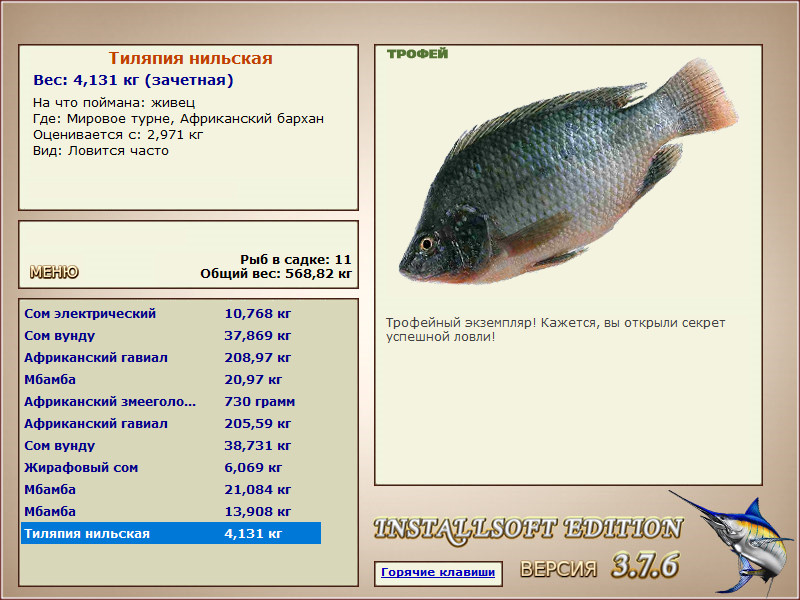The width and height of the screenshot is (800, 600).
Task: Click the Оценивается с: 2,971 кг line
Action: click(118, 135)
